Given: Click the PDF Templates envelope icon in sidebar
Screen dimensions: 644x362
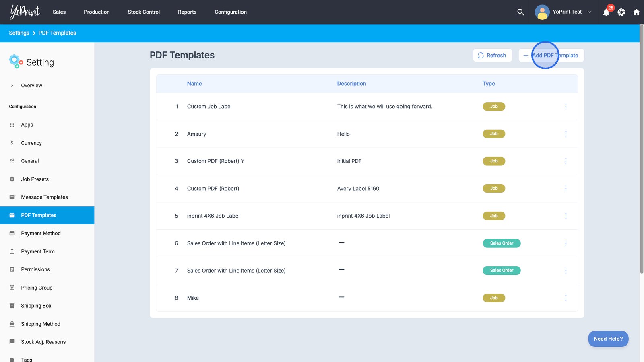Looking at the screenshot, I should (x=12, y=215).
